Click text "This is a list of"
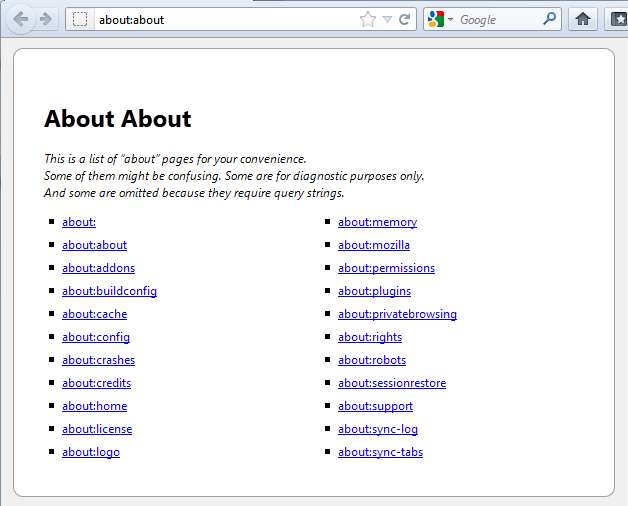The width and height of the screenshot is (628, 506). (81, 159)
